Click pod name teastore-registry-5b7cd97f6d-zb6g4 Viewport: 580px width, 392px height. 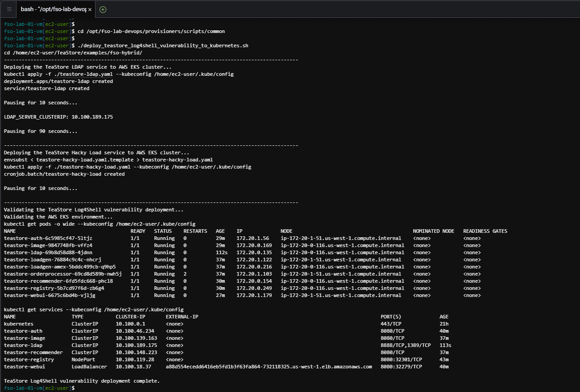[54, 288]
